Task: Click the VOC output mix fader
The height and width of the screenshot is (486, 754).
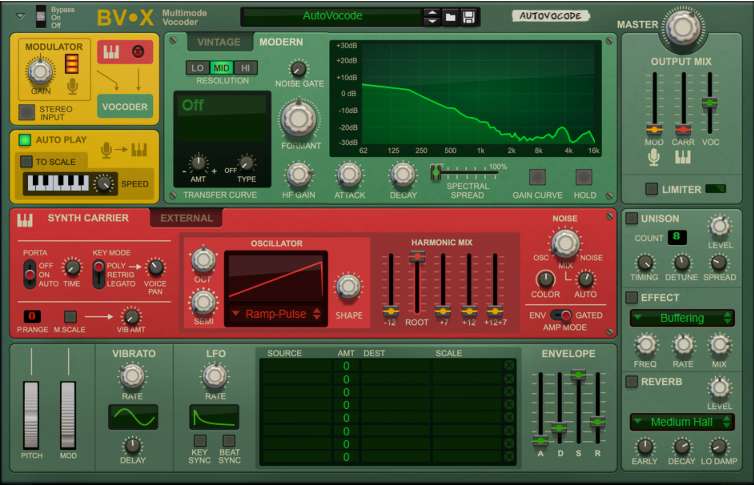Action: pyautogui.click(x=709, y=102)
